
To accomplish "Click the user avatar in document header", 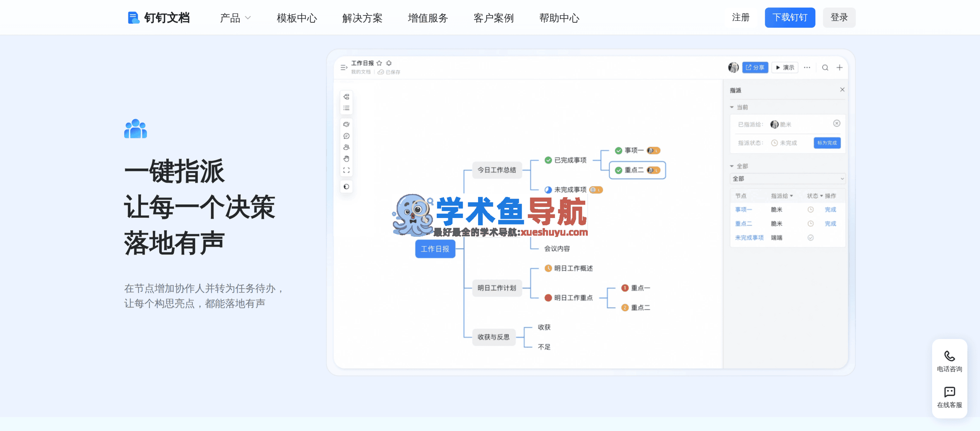I will [x=733, y=68].
